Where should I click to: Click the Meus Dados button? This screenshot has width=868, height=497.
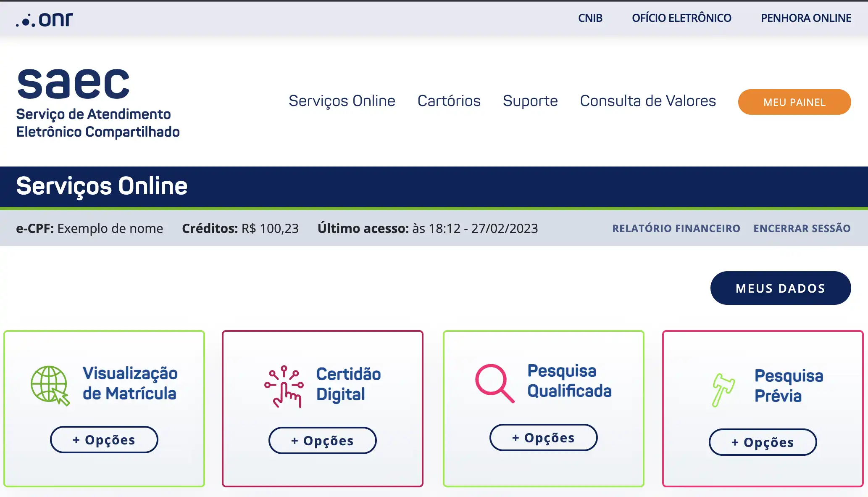tap(780, 288)
